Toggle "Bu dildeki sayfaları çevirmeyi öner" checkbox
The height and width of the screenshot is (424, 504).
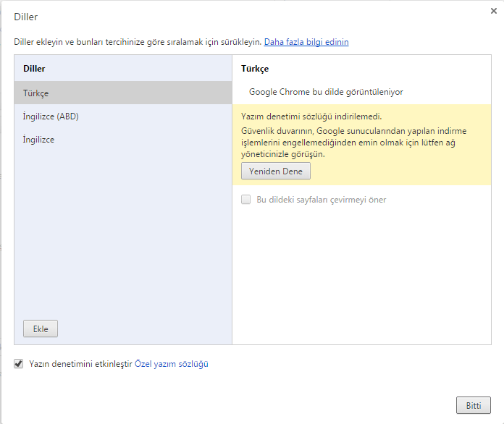coord(246,199)
